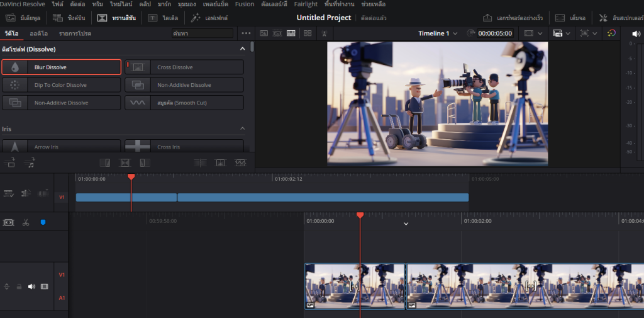644x318 pixels.
Task: Click the Quick Export upload icon
Action: [x=487, y=18]
